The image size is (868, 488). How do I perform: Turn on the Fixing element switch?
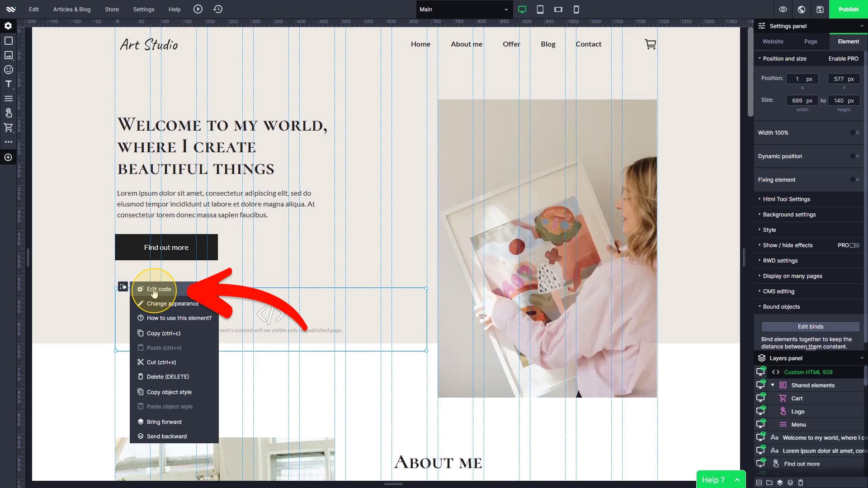pyautogui.click(x=854, y=180)
